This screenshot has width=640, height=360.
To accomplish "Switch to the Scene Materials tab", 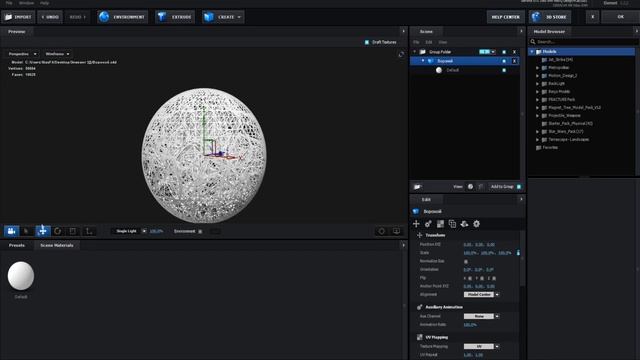I will [57, 245].
